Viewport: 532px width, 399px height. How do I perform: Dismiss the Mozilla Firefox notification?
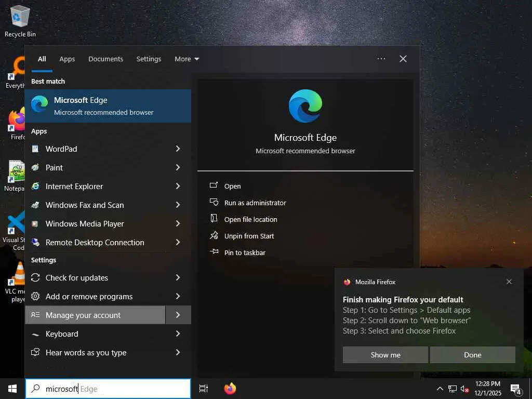click(509, 282)
